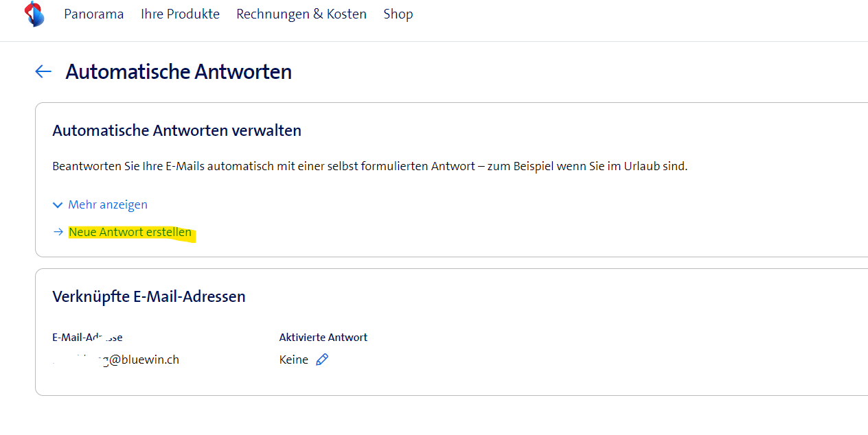Click the E-Mail-Adresse column header
Viewport: 868px width, 435px height.
(x=87, y=337)
